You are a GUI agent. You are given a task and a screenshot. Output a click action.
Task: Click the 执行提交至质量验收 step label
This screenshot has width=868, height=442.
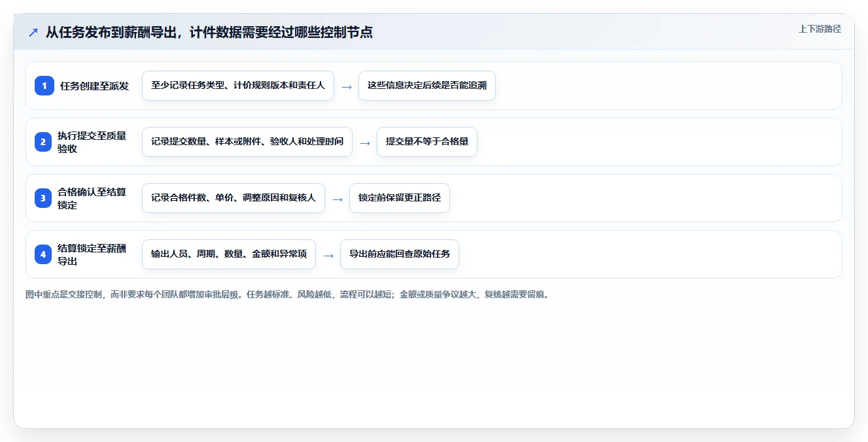tap(92, 142)
